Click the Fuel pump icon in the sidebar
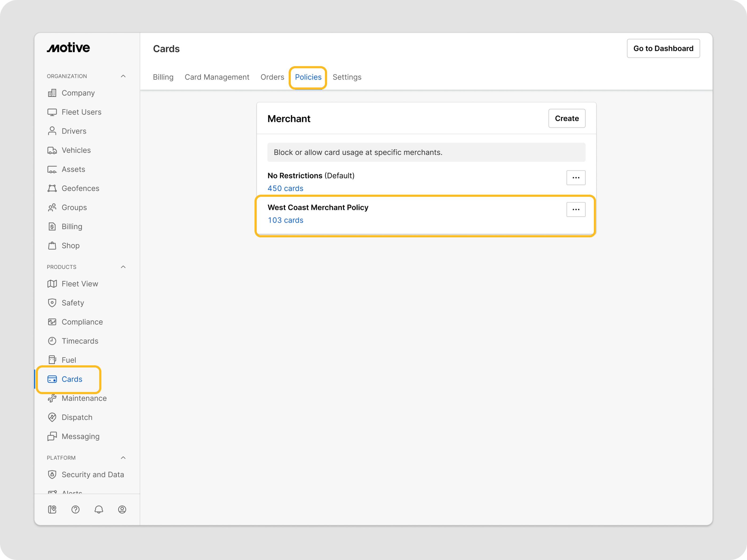Image resolution: width=747 pixels, height=560 pixels. click(52, 360)
